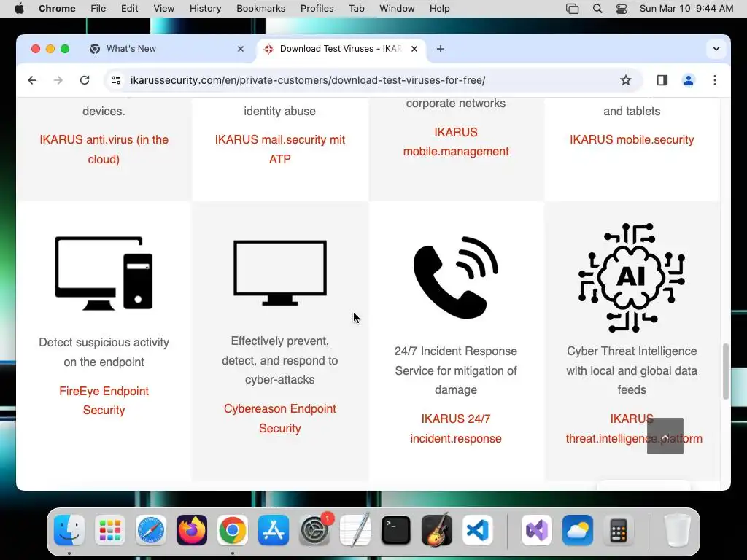
Task: Click the date and time in menu bar
Action: click(x=686, y=8)
